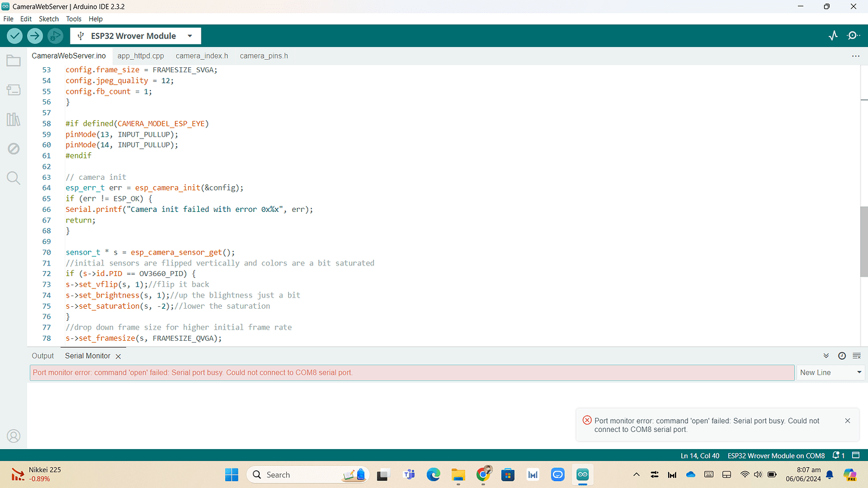Toggle timestamps in the Serial Monitor
The height and width of the screenshot is (488, 868).
(x=842, y=355)
